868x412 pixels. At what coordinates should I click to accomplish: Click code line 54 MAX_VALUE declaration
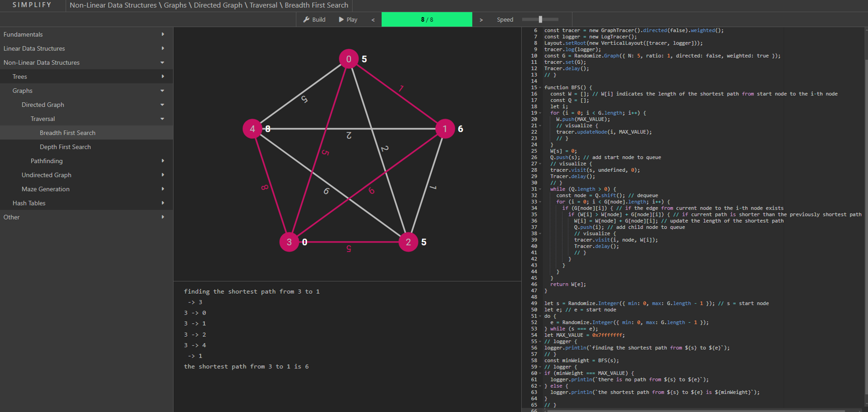584,335
